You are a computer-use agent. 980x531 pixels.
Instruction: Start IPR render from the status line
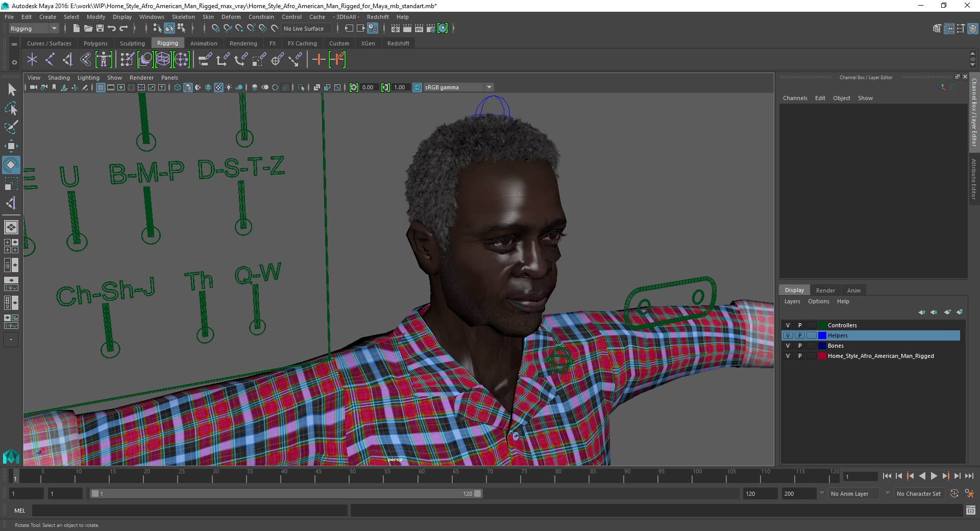(419, 29)
